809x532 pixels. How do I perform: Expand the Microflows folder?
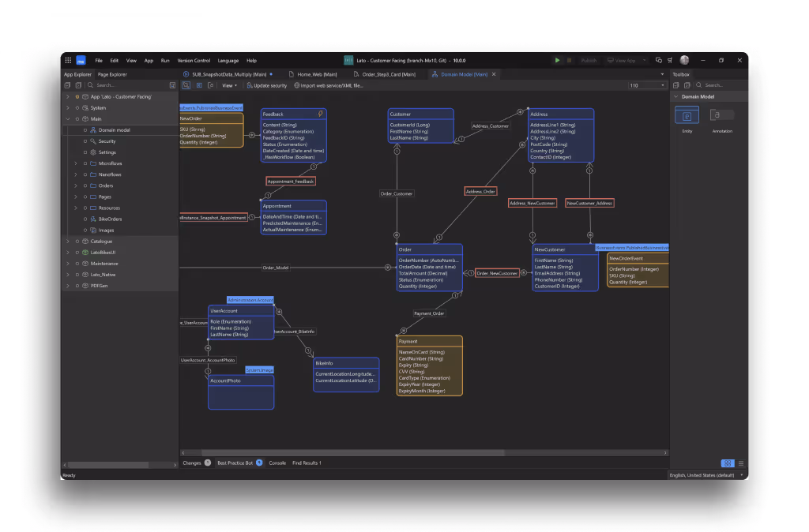click(76, 163)
